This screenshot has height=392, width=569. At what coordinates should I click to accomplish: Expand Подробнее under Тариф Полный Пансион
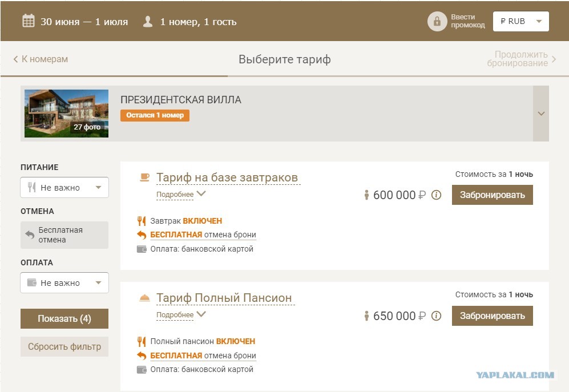(181, 315)
